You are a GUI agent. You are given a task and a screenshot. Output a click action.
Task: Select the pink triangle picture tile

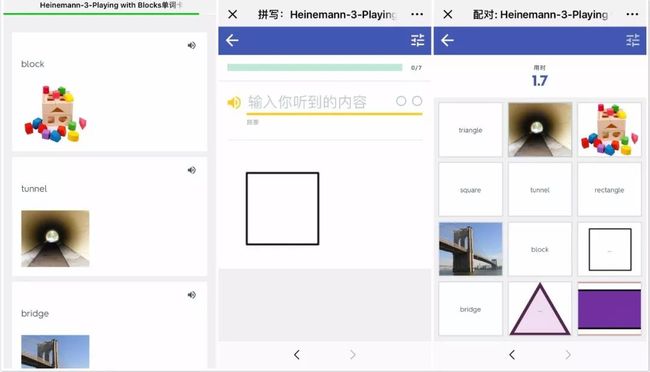click(x=540, y=309)
